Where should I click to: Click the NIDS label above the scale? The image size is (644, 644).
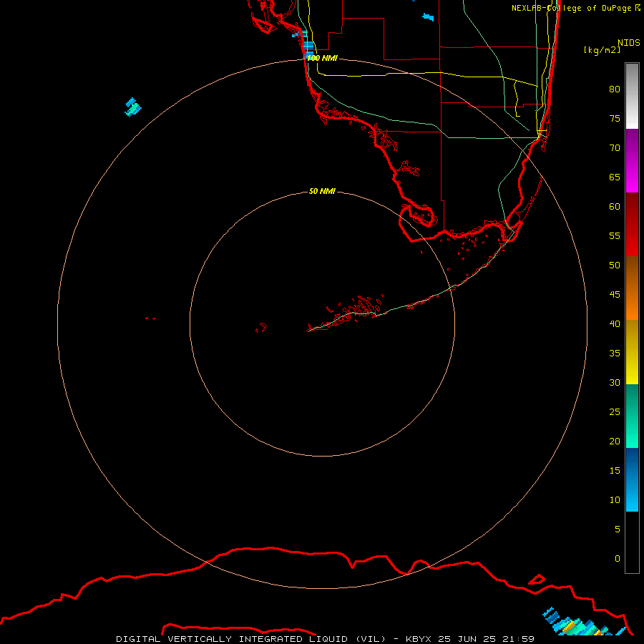pos(629,43)
